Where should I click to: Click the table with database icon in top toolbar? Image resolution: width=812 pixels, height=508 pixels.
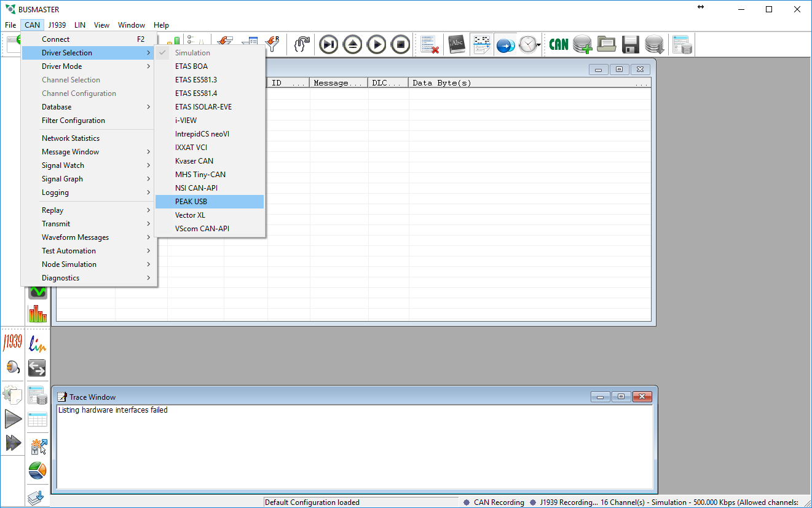tap(682, 44)
